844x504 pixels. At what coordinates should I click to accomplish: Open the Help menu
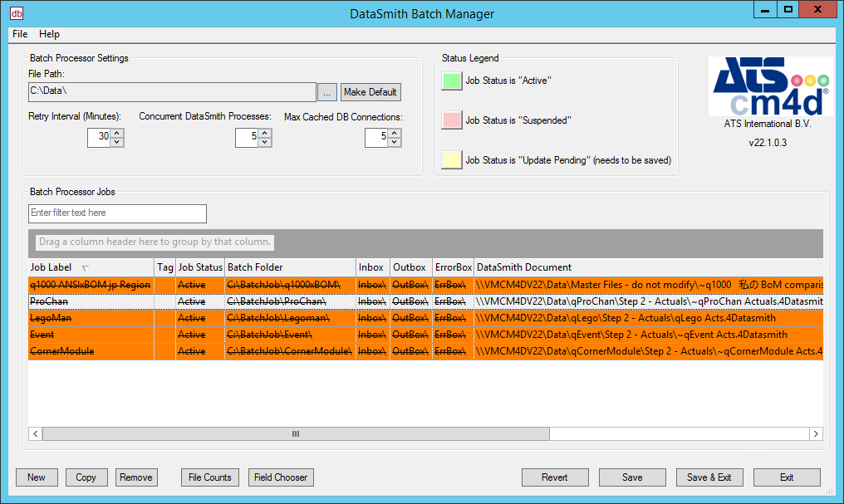tap(49, 34)
